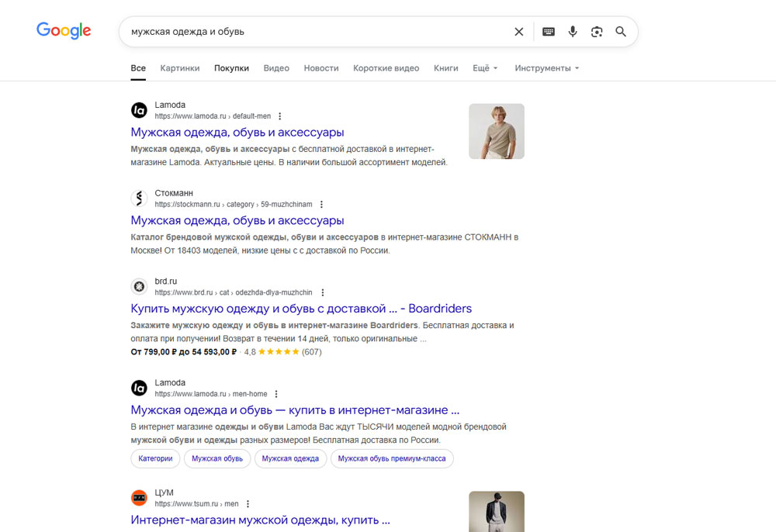
Task: Expand the Ещё dropdown menu
Action: click(x=485, y=68)
